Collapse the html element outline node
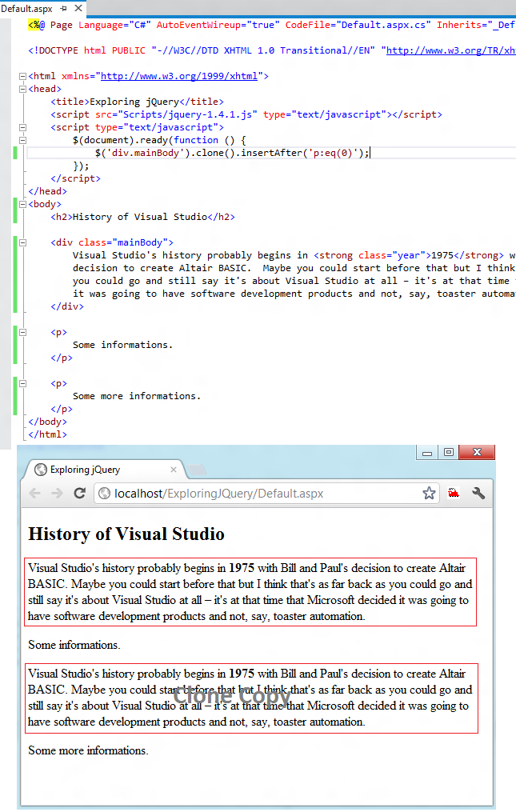This screenshot has height=812, width=516. [22, 76]
